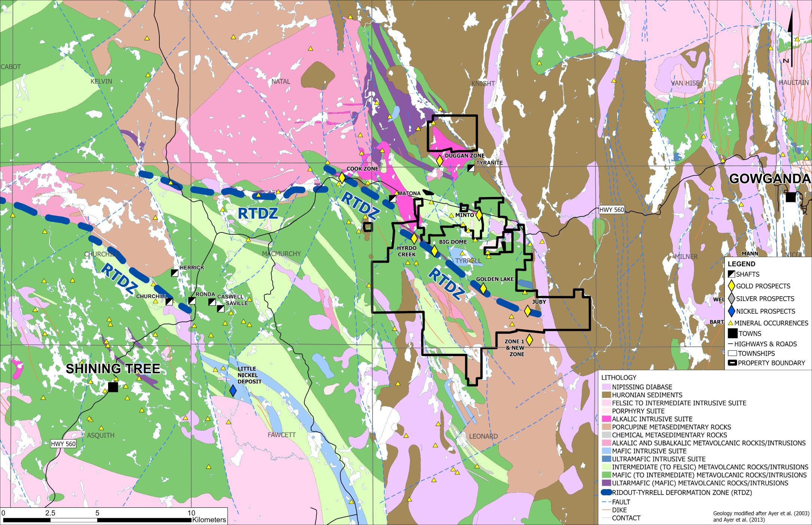The image size is (812, 525).
Task: Click the Juby gold prospect diamond
Action: coord(527,311)
